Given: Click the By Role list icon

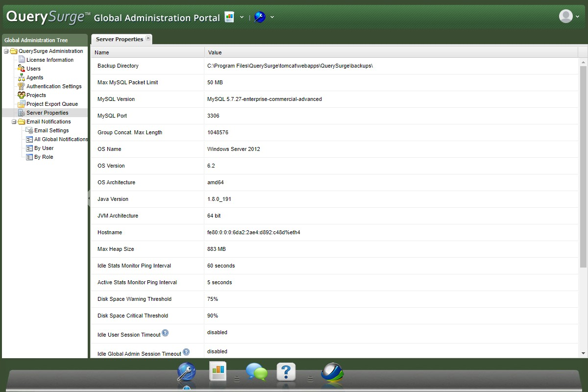Looking at the screenshot, I should (x=29, y=157).
